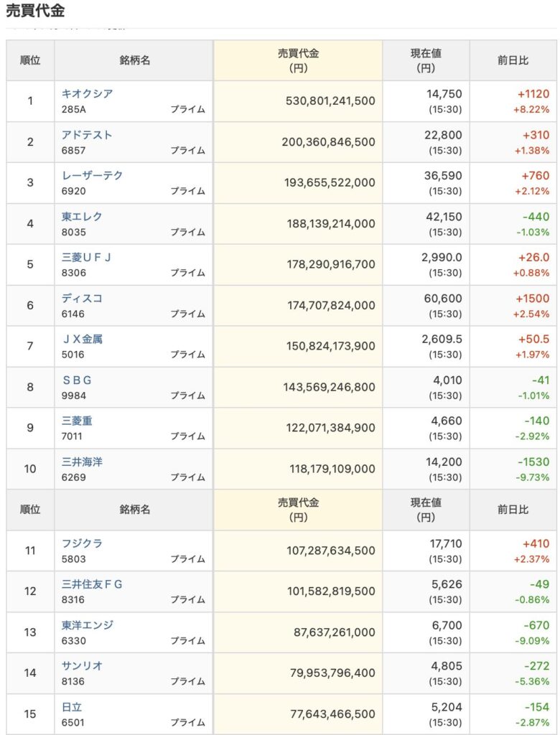Click the top 銘柄名 column header
Image resolution: width=560 pixels, height=735 pixels.
click(134, 60)
